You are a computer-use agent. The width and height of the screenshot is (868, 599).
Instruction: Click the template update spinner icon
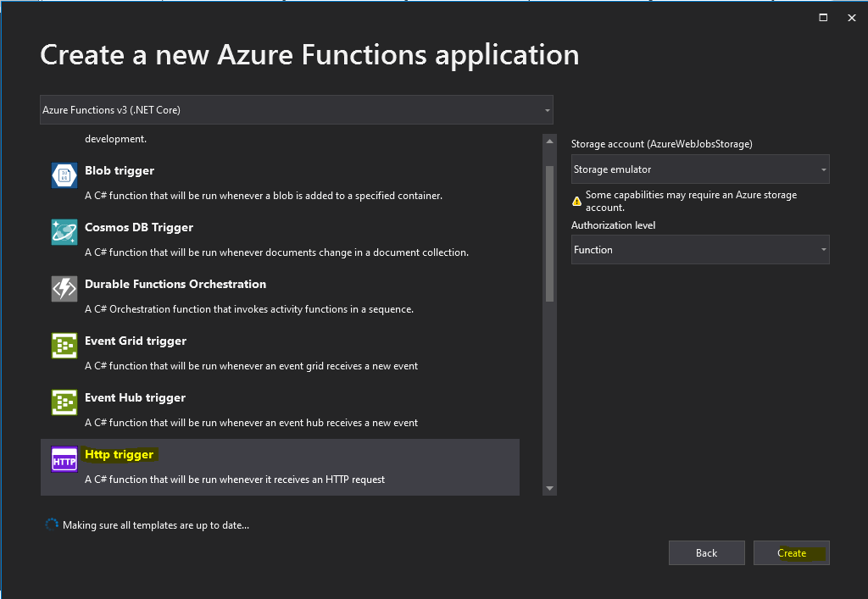(52, 524)
